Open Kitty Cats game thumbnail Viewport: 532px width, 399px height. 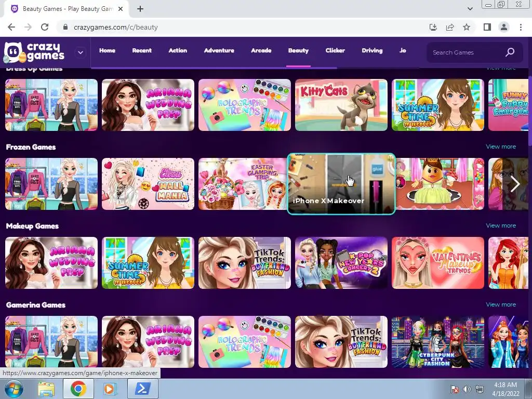pyautogui.click(x=341, y=105)
